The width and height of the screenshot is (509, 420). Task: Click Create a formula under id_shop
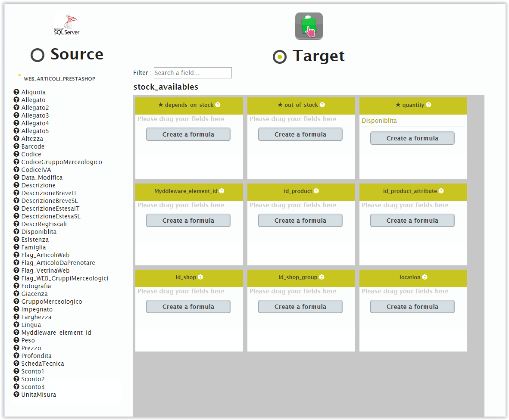[188, 306]
